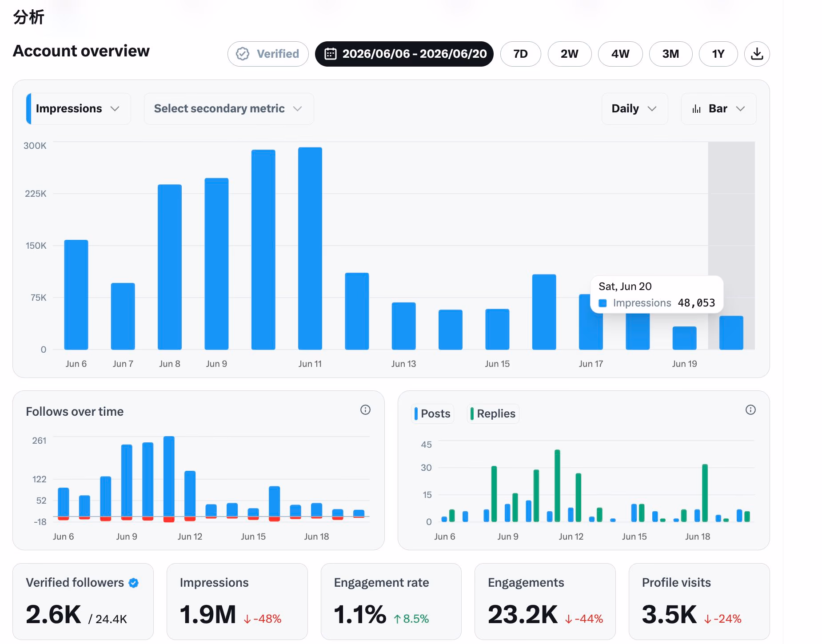Viewport: 822px width, 644px height.
Task: Toggle the Verified filter pill
Action: (268, 54)
